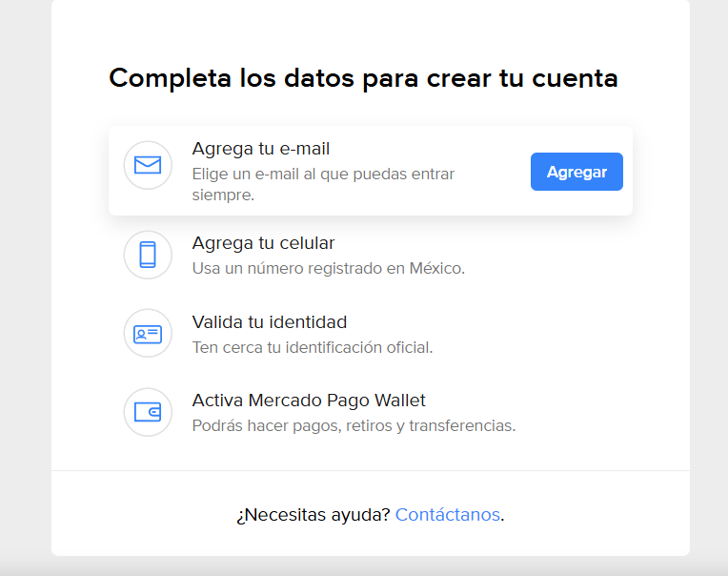This screenshot has width=728, height=576.
Task: Click 'Elige un e-mail al que puedas entrar' text
Action: coord(324,175)
